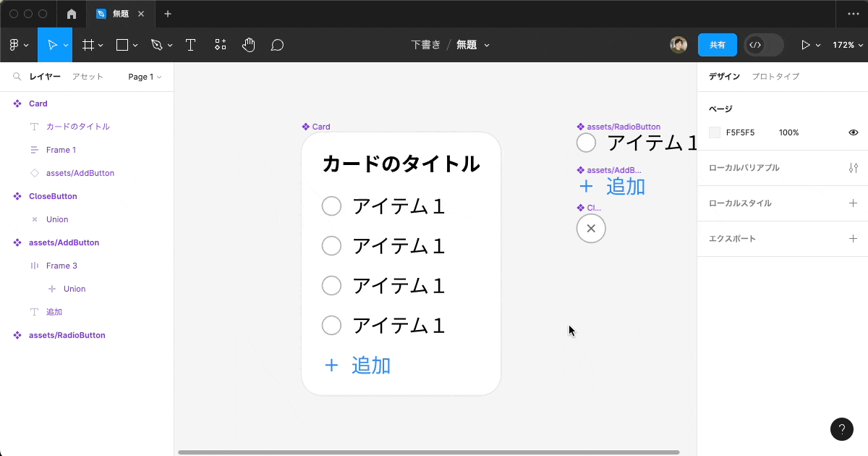
Task: Click the horizontal canvas scrollbar
Action: pyautogui.click(x=428, y=452)
